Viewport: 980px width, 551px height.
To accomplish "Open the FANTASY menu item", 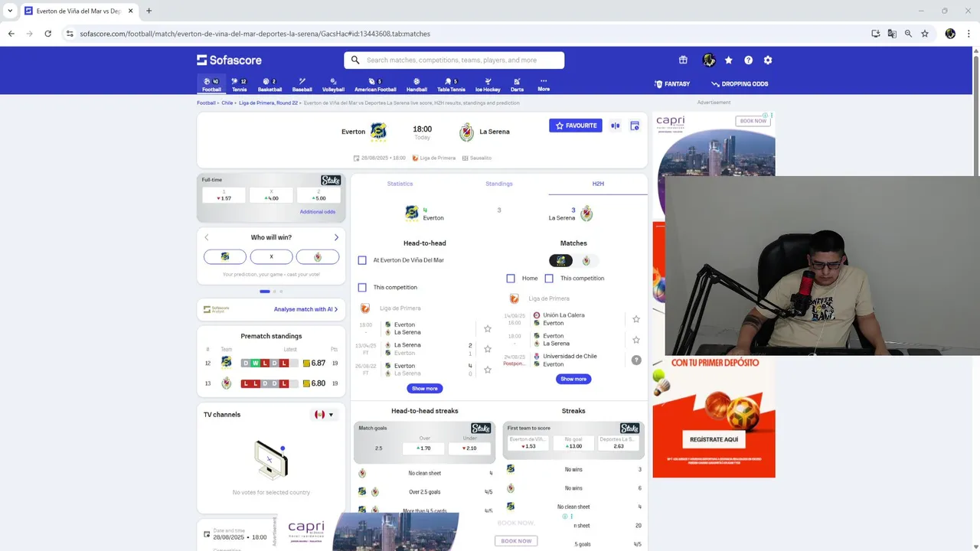I will (x=672, y=84).
